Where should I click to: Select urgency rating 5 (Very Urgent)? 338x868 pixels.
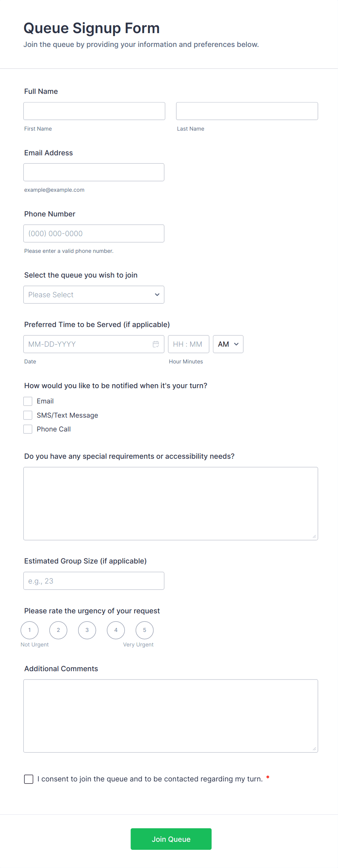(145, 630)
